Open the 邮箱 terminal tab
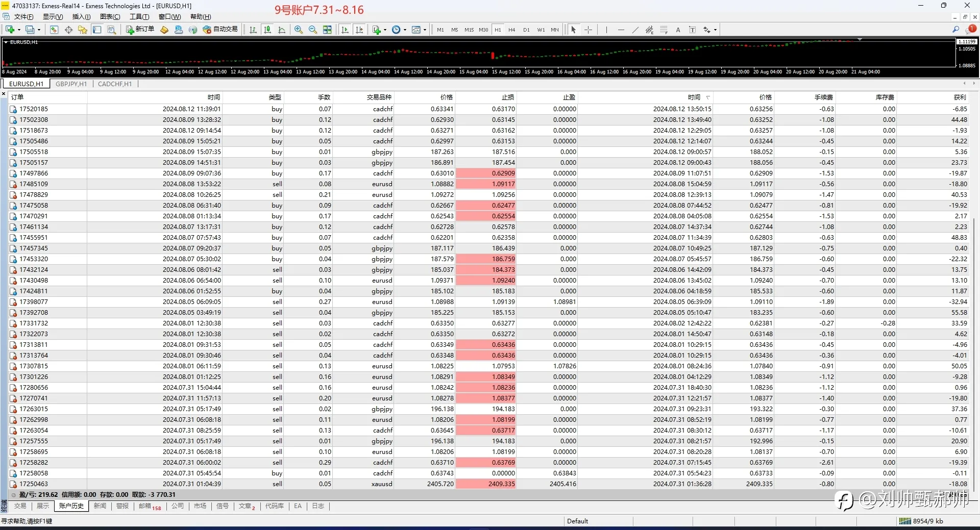The image size is (980, 530). pos(150,506)
